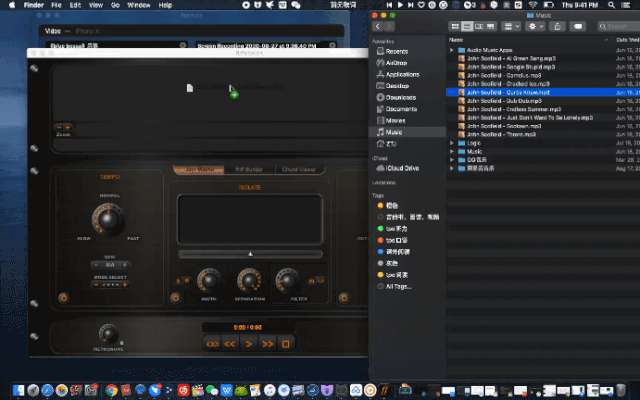Viewport: 640px width, 400px height.
Task: Click Mode Select plus button
Action: pyautogui.click(x=125, y=284)
